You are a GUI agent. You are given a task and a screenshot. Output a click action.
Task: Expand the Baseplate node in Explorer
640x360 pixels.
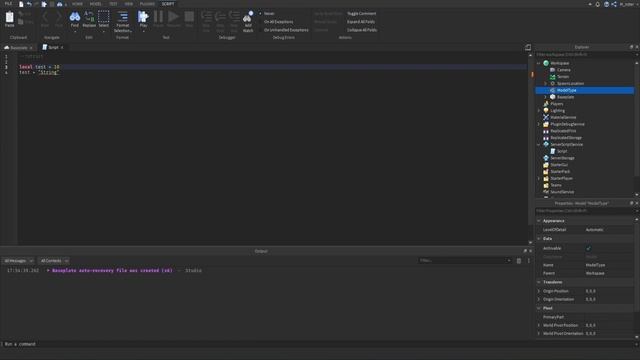(545, 97)
